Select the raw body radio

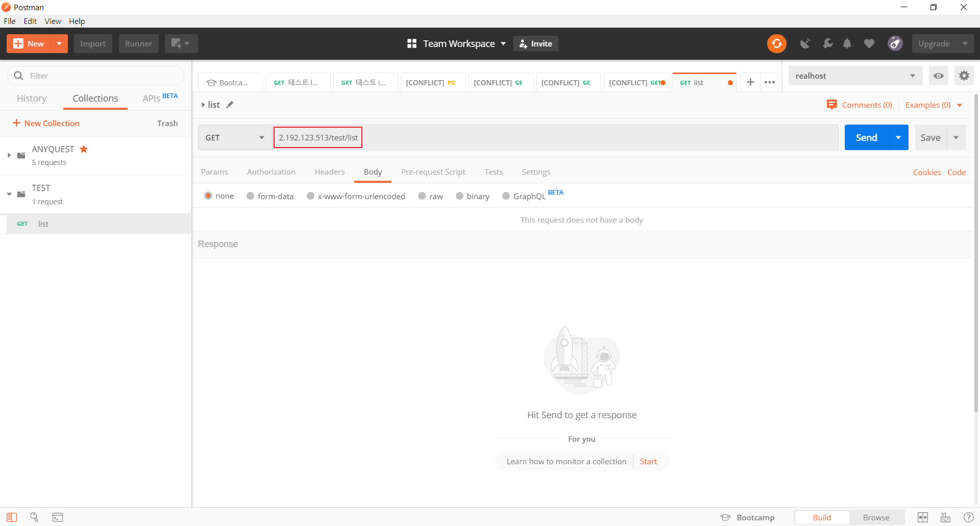coord(422,196)
